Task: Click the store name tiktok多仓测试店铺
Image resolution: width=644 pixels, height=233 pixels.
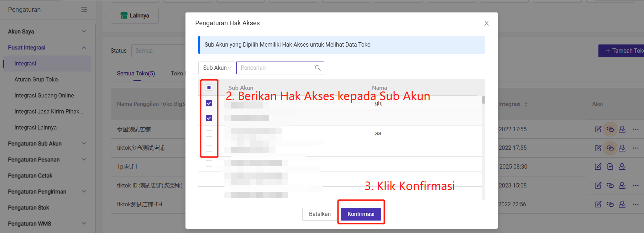Action: point(141,148)
